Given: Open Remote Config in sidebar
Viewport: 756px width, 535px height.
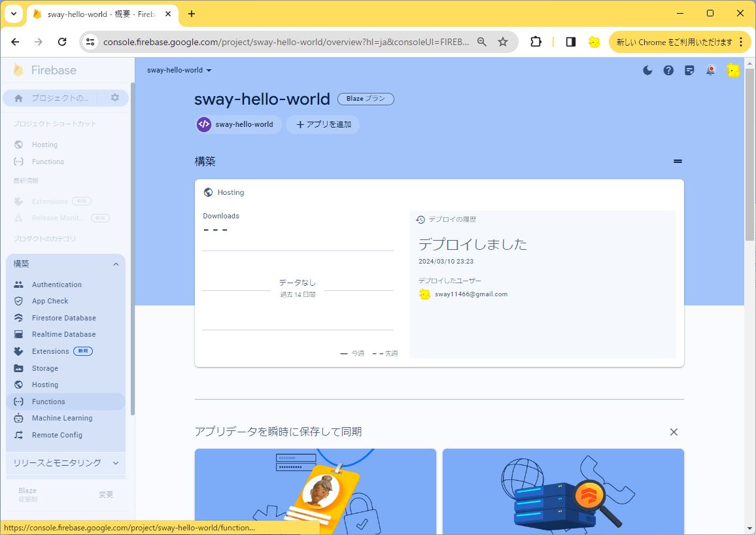Looking at the screenshot, I should [65, 435].
